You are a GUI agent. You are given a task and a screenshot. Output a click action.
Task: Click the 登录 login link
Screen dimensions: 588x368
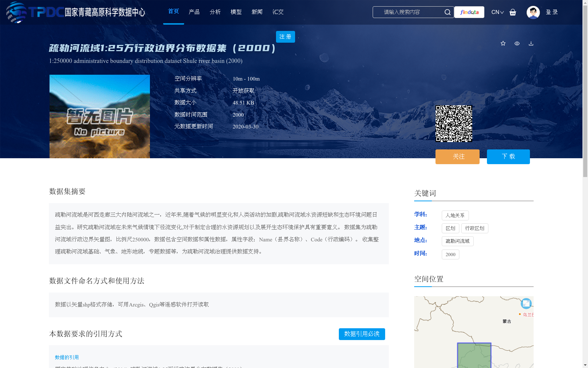coord(552,12)
